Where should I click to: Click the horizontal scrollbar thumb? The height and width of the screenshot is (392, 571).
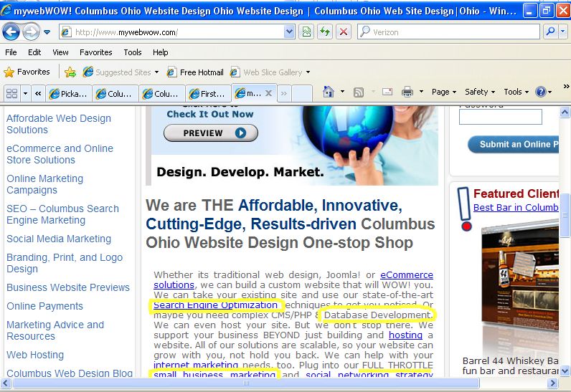click(246, 383)
